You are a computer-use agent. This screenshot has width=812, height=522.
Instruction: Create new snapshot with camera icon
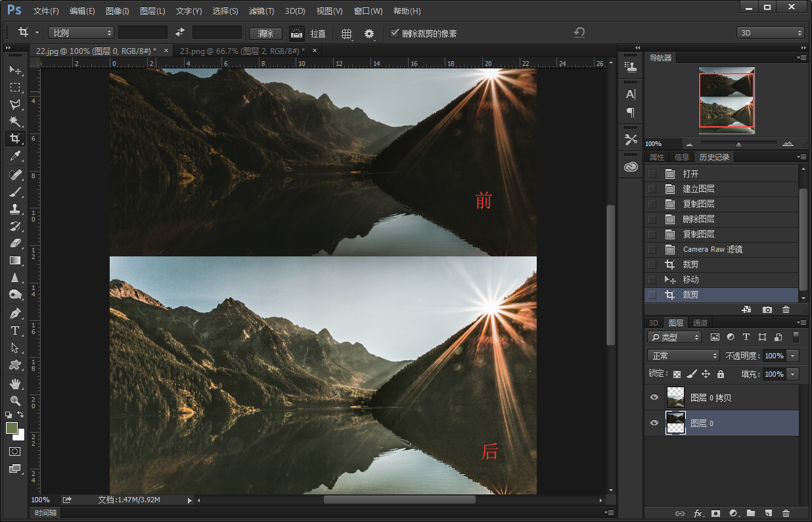[x=767, y=309]
